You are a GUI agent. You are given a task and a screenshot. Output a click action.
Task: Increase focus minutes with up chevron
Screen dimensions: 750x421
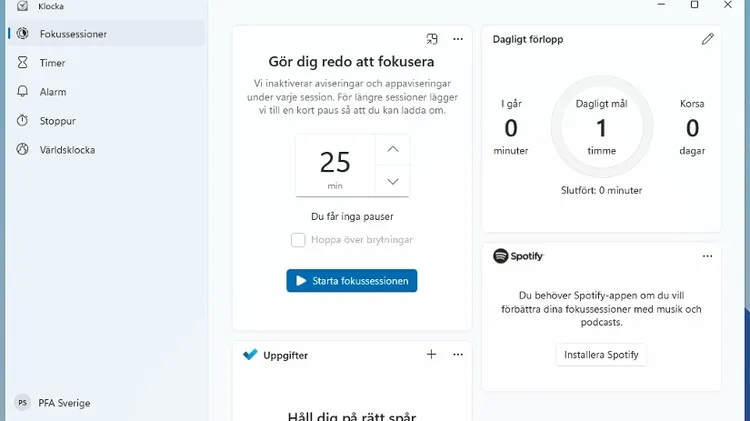[x=393, y=149]
